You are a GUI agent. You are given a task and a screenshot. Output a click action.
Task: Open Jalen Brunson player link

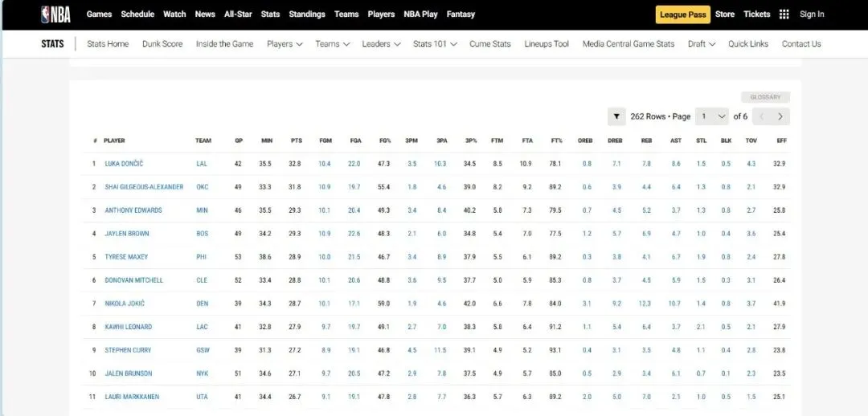pyautogui.click(x=129, y=373)
